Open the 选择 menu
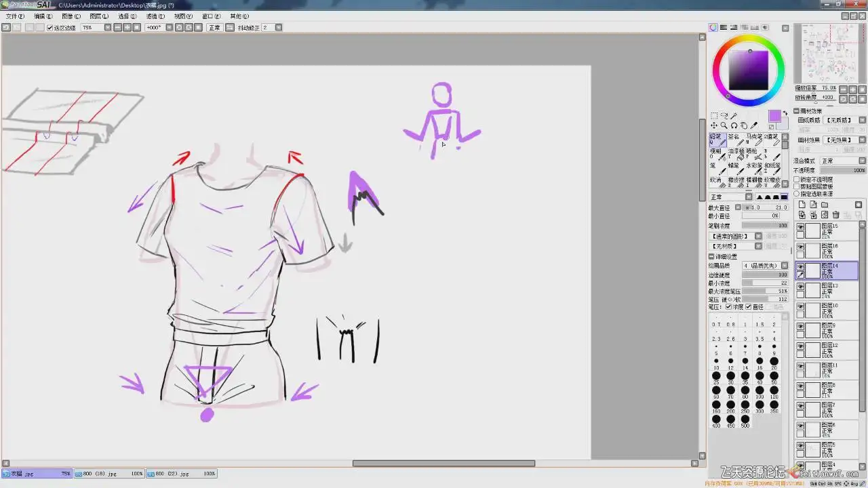Viewport: 868px width, 488px height. pyautogui.click(x=127, y=16)
